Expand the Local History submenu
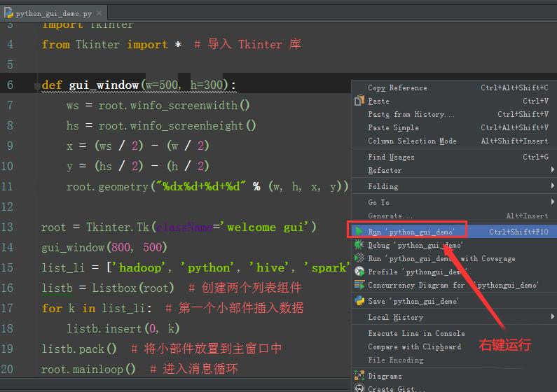Viewport: 557px width, 392px height. tap(396, 317)
